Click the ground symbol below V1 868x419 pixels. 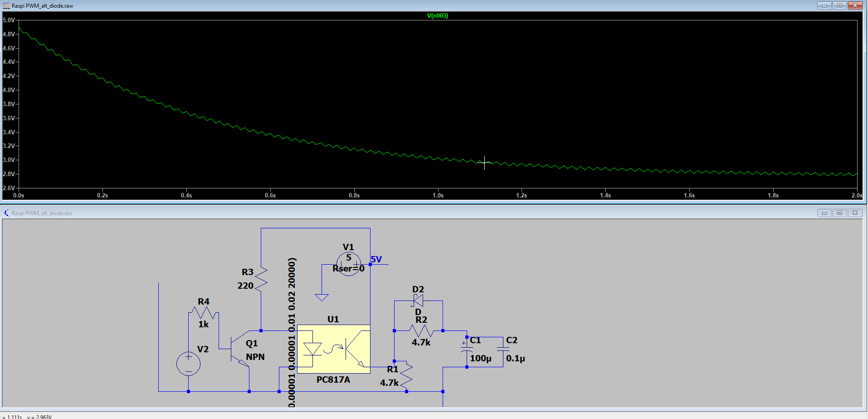click(322, 297)
